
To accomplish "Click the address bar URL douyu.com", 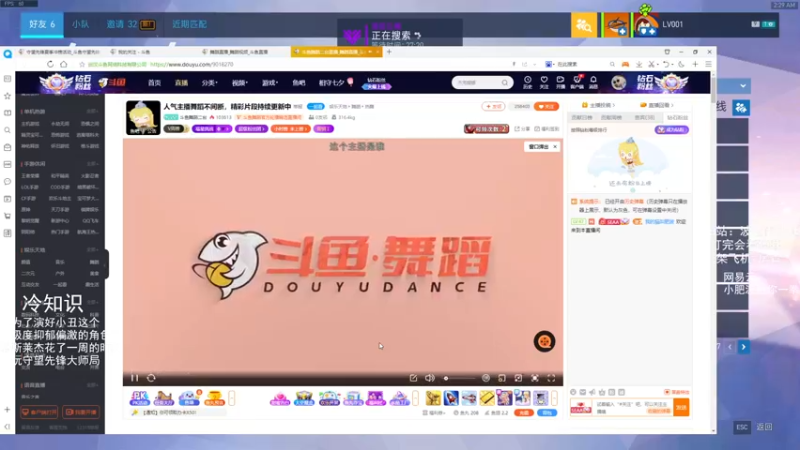I will point(192,65).
